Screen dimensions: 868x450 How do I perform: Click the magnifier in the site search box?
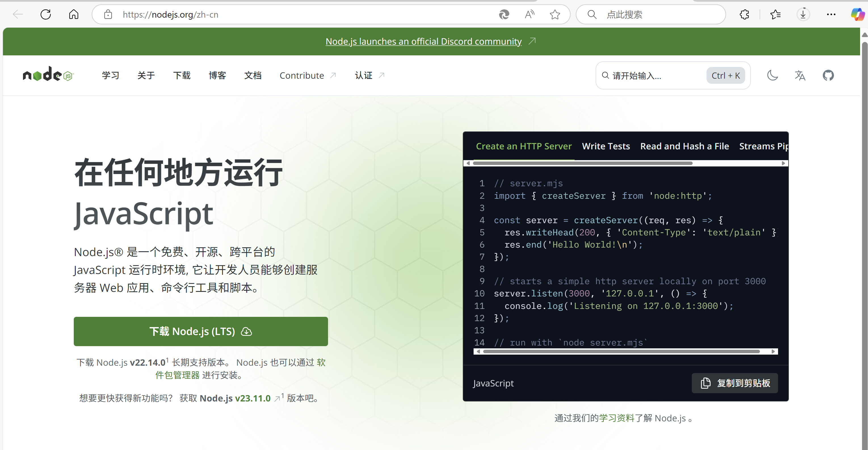click(606, 75)
